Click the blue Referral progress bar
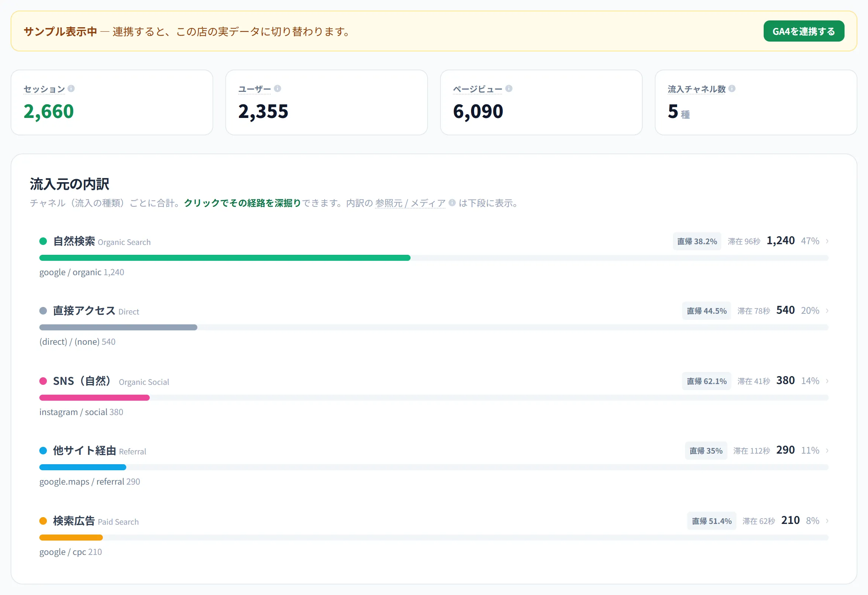Image resolution: width=868 pixels, height=595 pixels. click(83, 467)
